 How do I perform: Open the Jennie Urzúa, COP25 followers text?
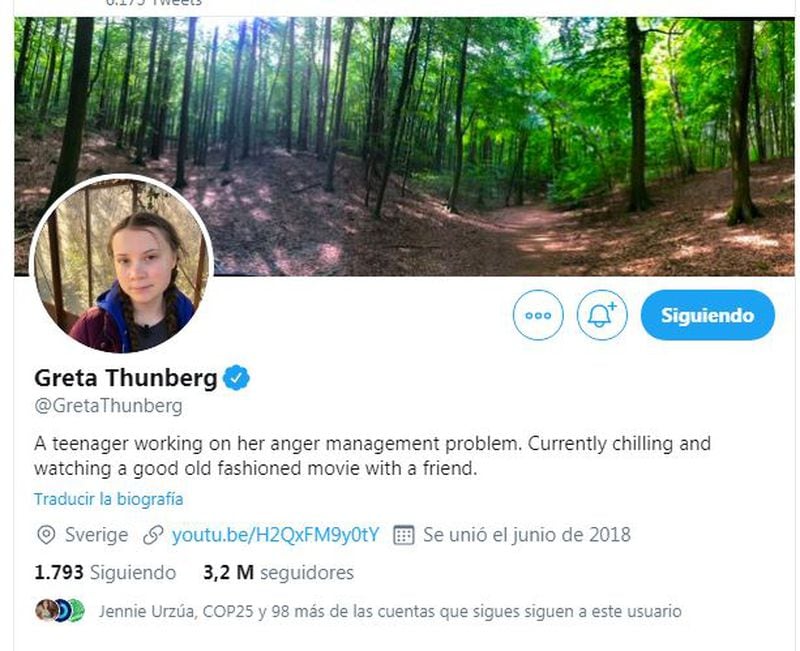[x=390, y=611]
